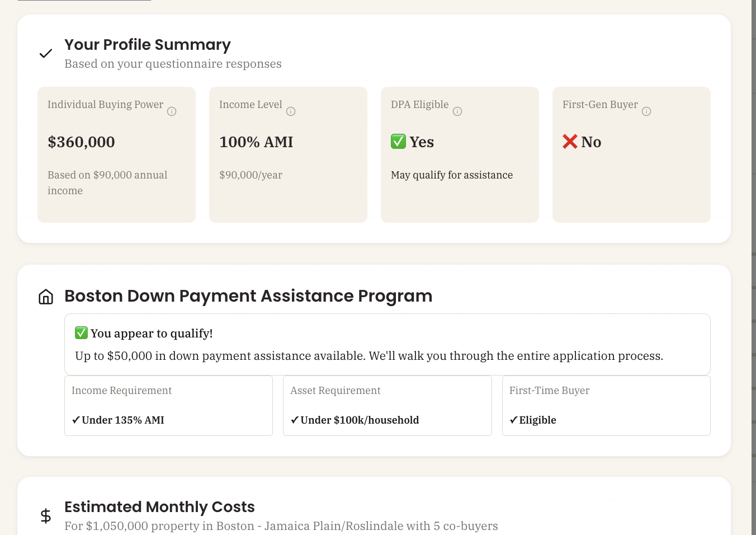This screenshot has height=535, width=756.
Task: Click the checkmark icon above Your Profile Summary
Action: click(45, 53)
